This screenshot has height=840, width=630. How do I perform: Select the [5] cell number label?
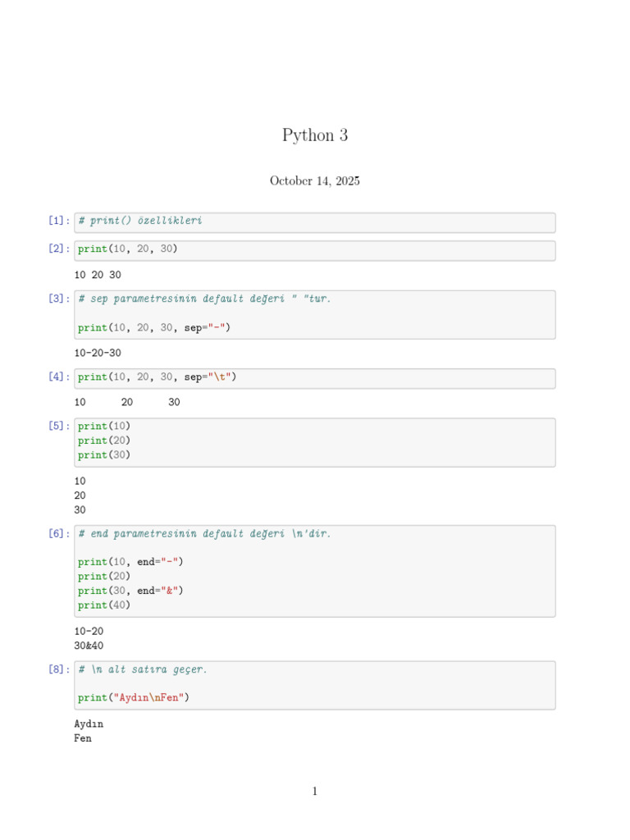59,427
